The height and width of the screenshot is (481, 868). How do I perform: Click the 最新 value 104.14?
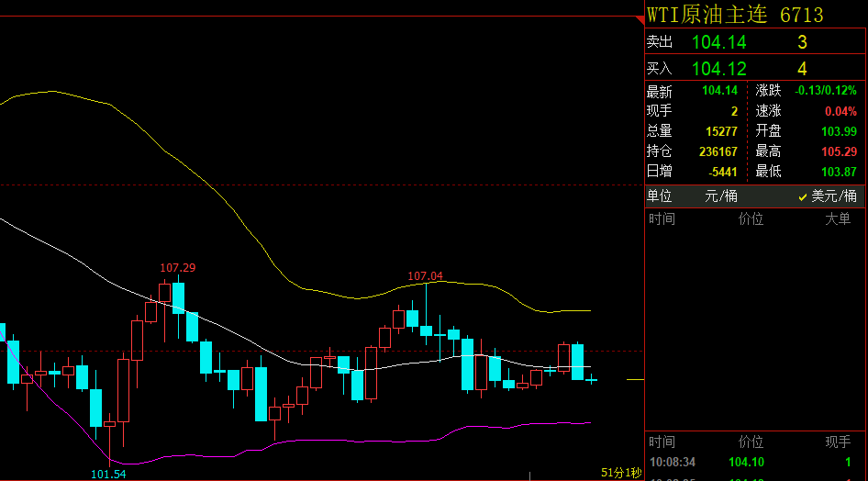pos(719,90)
